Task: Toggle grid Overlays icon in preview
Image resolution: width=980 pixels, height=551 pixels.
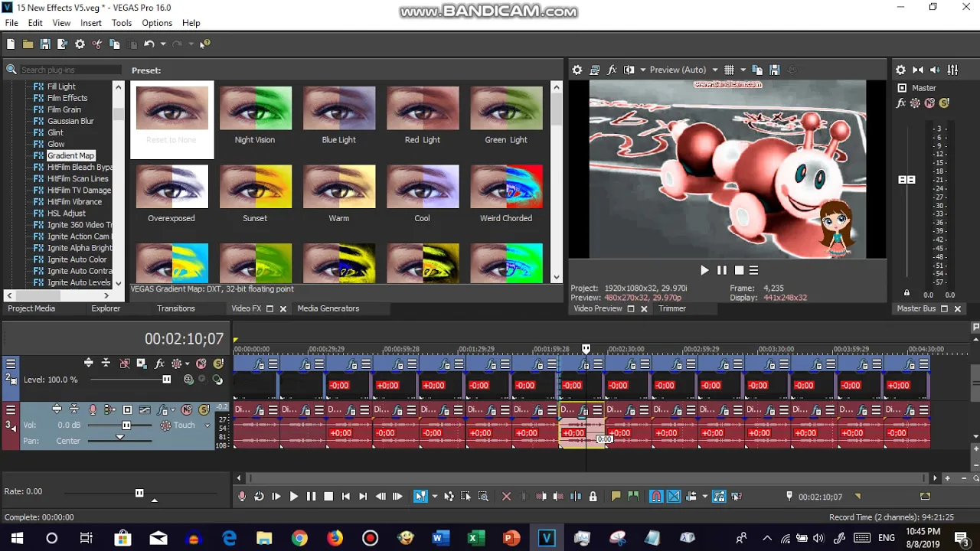Action: coord(729,70)
